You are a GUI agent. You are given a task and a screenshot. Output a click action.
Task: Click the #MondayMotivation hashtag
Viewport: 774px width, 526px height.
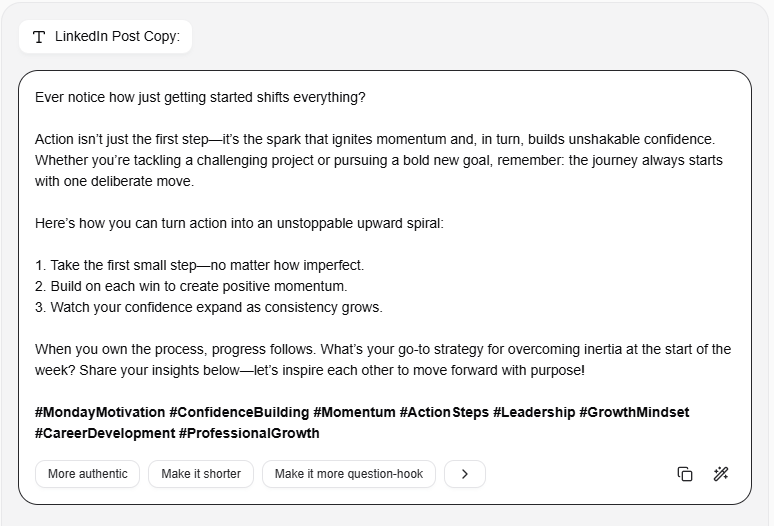click(x=99, y=412)
